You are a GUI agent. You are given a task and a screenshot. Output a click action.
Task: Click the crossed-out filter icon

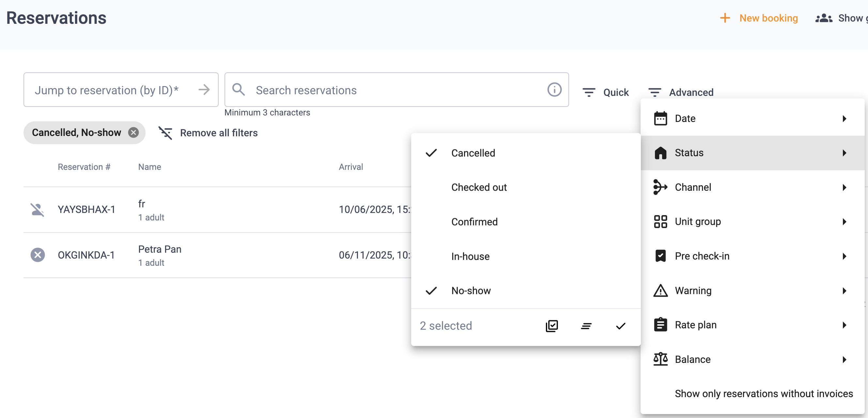[165, 133]
